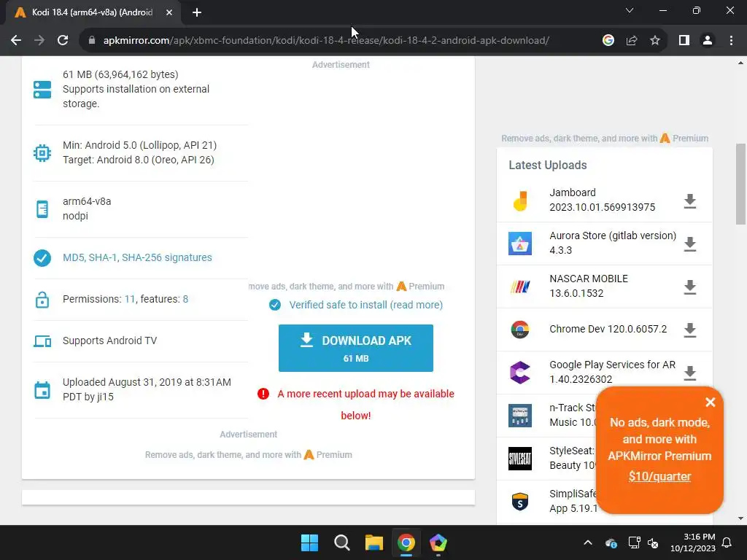Open the StyleSeat app icon

[x=519, y=459]
